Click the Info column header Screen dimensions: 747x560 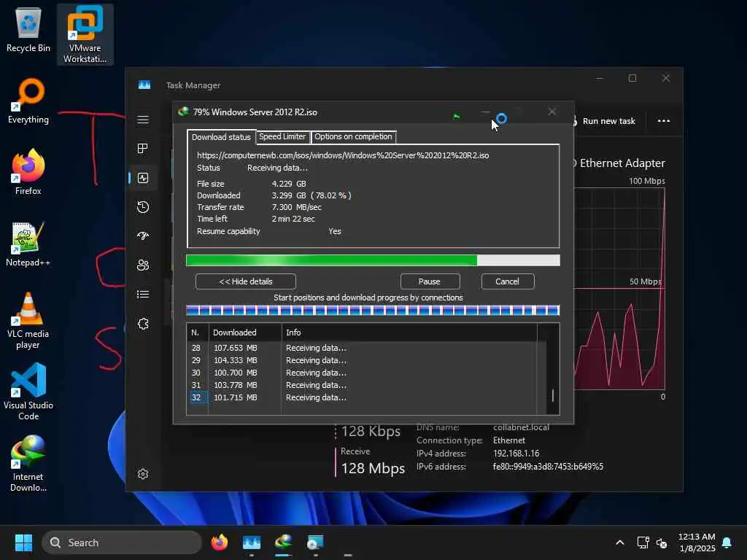pyautogui.click(x=409, y=332)
